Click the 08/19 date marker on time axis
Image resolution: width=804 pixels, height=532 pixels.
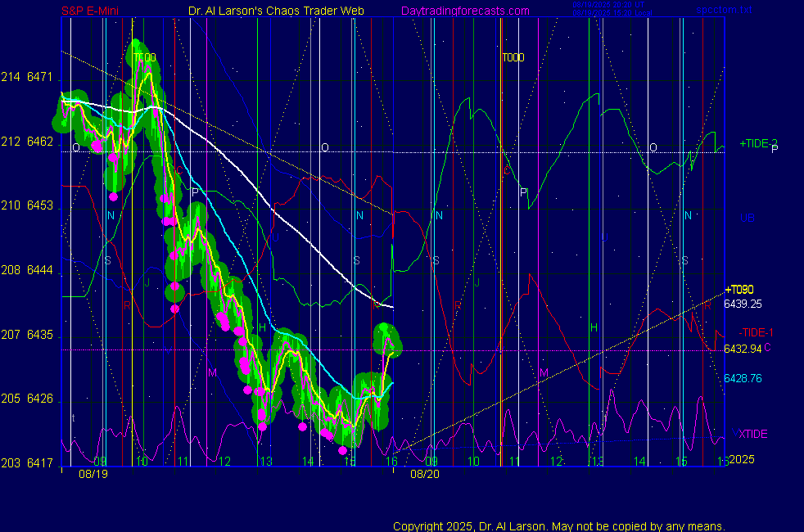pyautogui.click(x=93, y=474)
